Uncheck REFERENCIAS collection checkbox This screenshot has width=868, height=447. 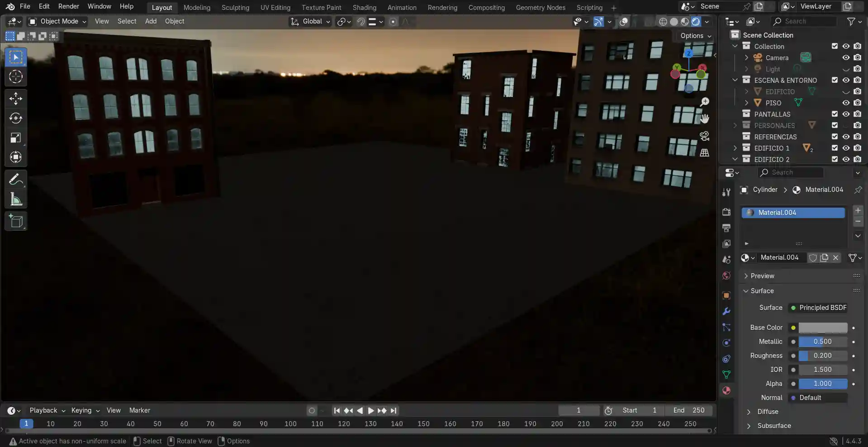(835, 137)
